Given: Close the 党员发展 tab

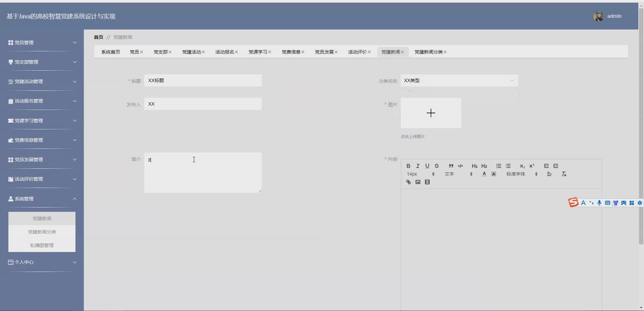Looking at the screenshot, I should pos(336,52).
